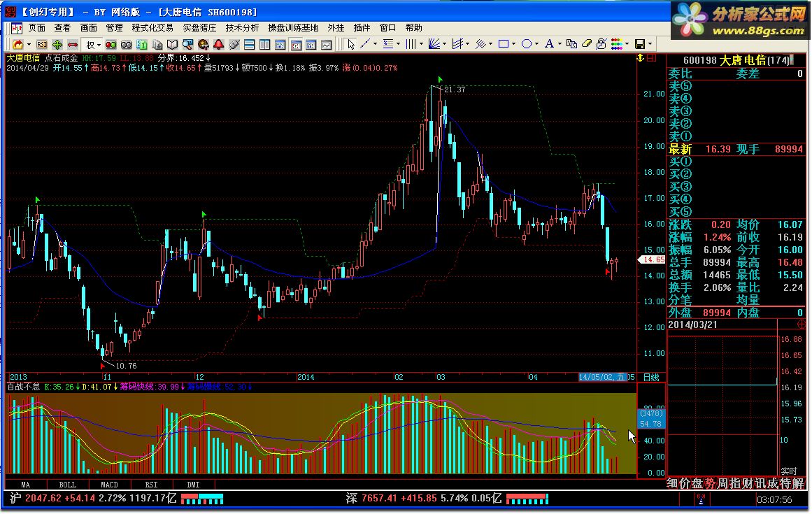This screenshot has height=514, width=812.
Task: Click the red crosshair circle icon
Action: click(802, 324)
